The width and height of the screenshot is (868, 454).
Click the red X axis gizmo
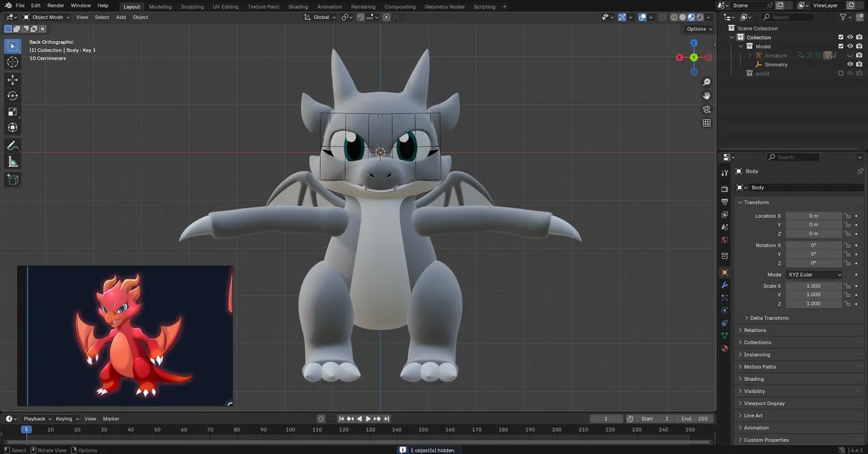tap(679, 58)
